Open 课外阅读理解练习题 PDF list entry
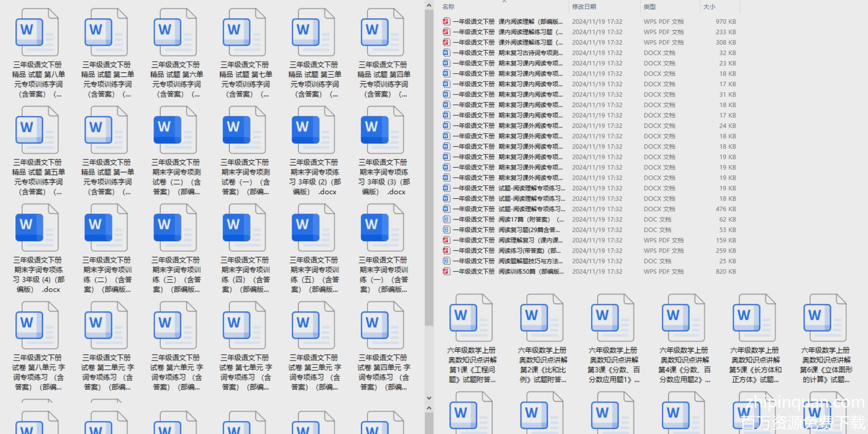 pos(503,43)
